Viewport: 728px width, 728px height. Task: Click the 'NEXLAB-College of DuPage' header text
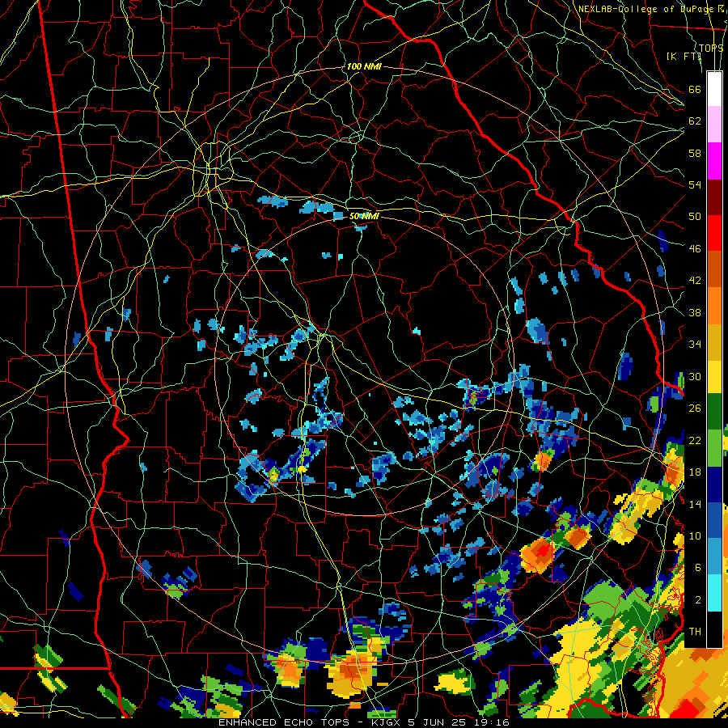(646, 9)
